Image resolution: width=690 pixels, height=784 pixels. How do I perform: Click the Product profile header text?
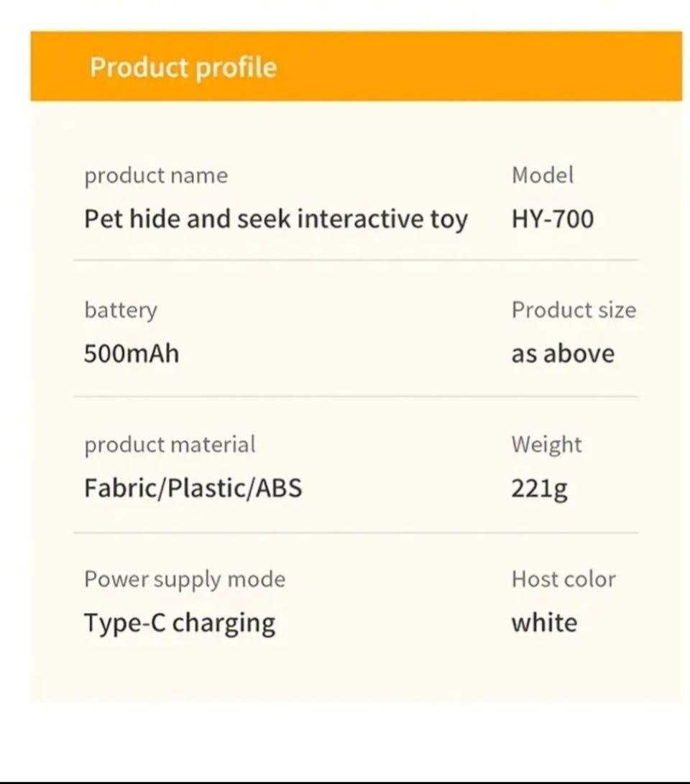[x=183, y=68]
